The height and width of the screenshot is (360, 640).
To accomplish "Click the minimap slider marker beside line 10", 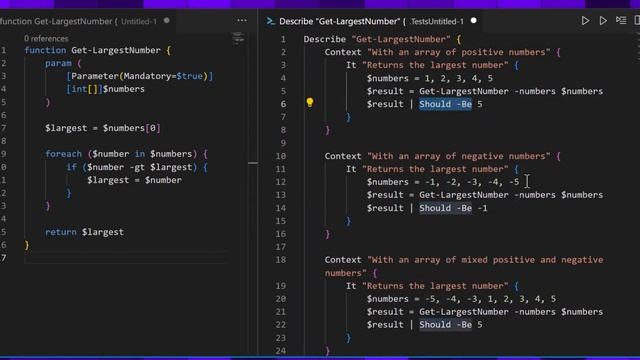I will tap(253, 163).
